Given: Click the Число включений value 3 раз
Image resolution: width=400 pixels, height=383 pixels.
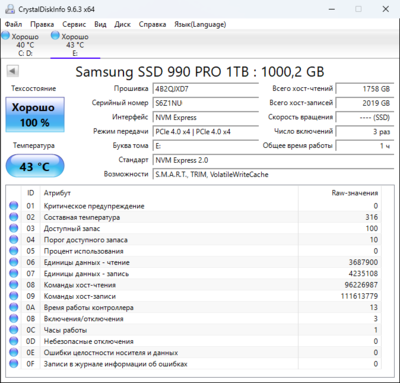Looking at the screenshot, I should 365,132.
